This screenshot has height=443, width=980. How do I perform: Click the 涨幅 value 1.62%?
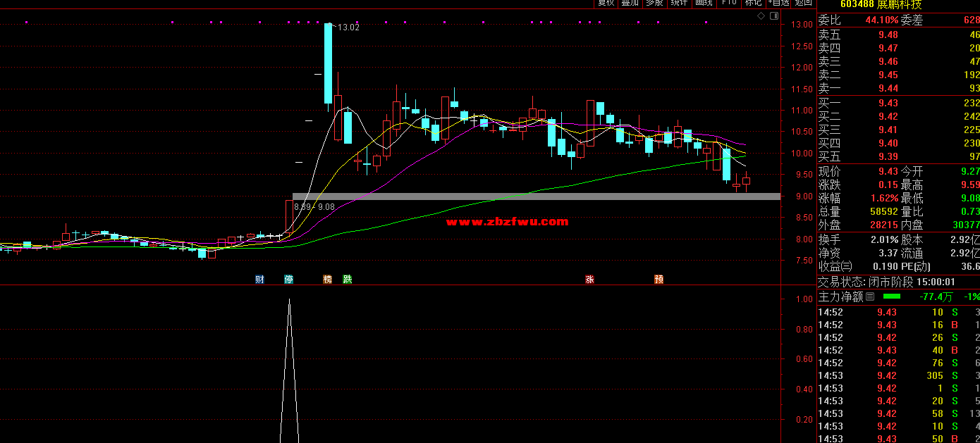tap(885, 199)
